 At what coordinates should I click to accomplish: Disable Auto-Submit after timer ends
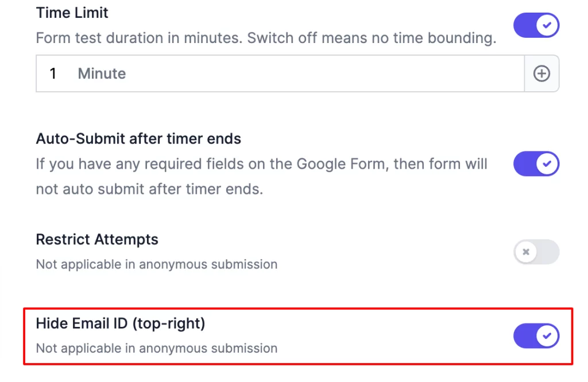pyautogui.click(x=536, y=163)
